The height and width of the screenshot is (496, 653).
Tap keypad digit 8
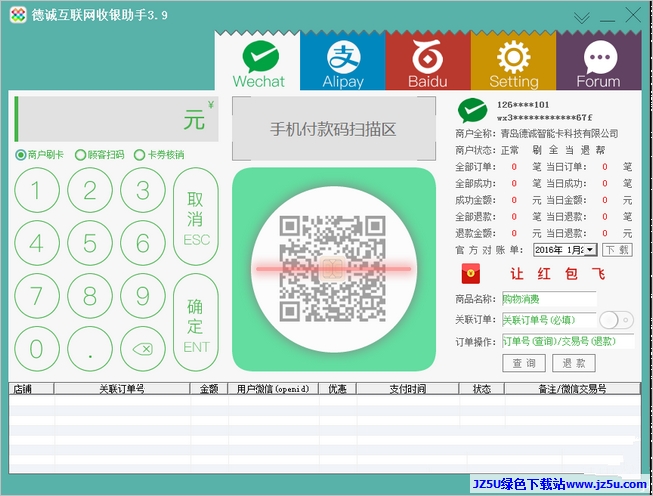90,296
